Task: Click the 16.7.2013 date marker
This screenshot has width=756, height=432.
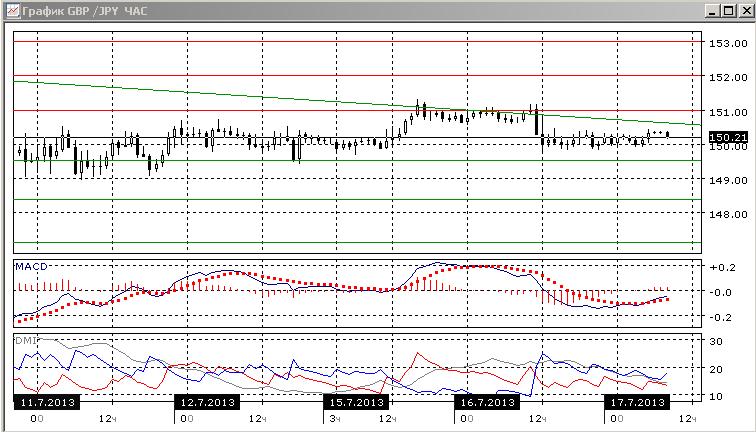Action: click(x=487, y=402)
